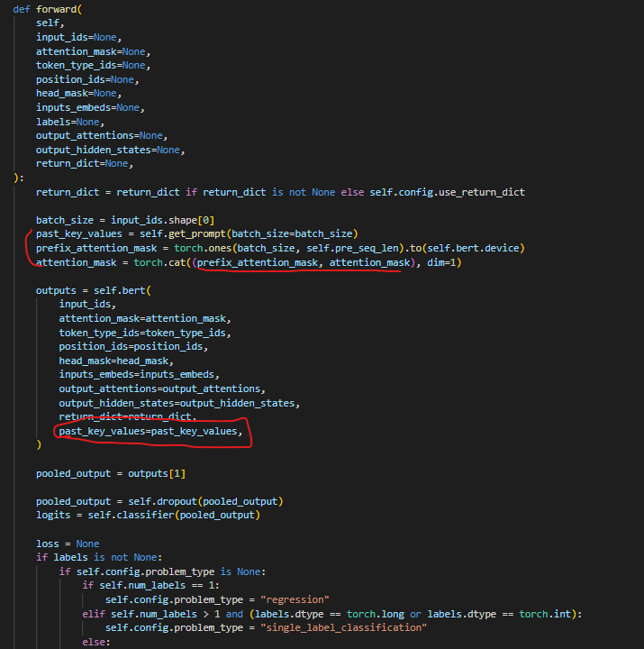Click the "regression" string literal

(295, 599)
